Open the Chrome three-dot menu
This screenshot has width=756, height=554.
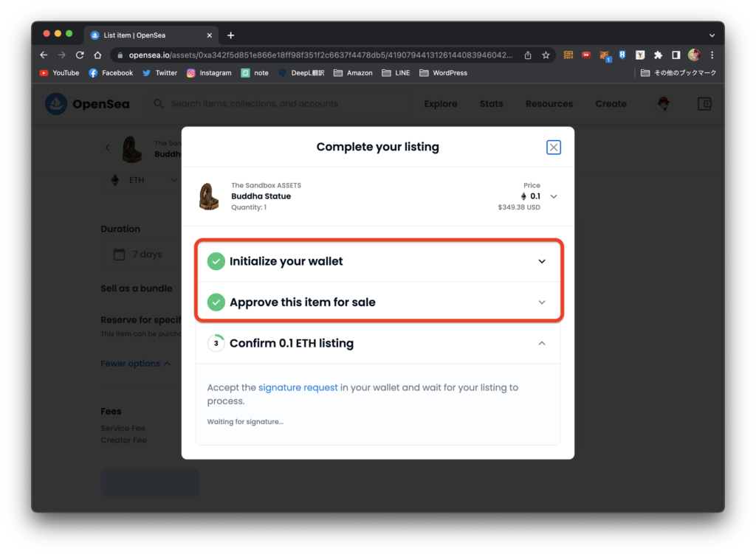[x=712, y=55]
